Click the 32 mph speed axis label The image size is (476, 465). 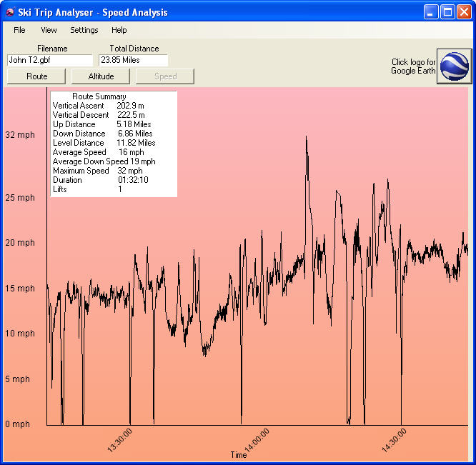click(x=20, y=134)
